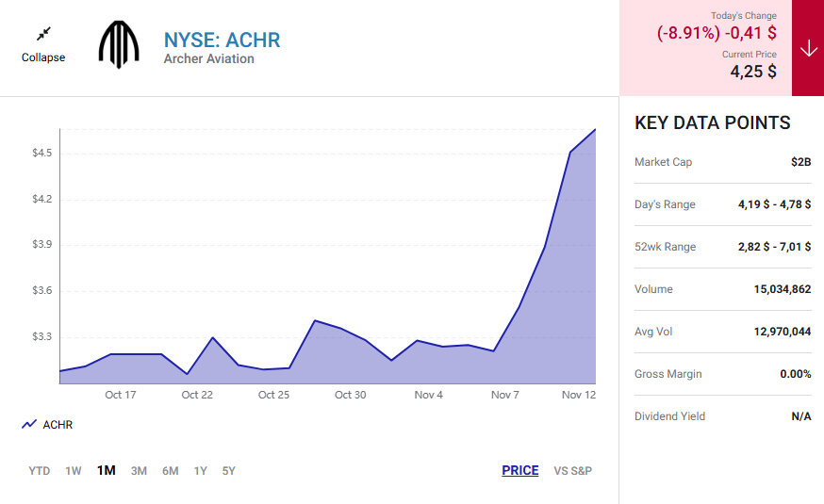Click the Archer Aviation logo
The height and width of the screenshot is (504, 824).
click(x=119, y=44)
